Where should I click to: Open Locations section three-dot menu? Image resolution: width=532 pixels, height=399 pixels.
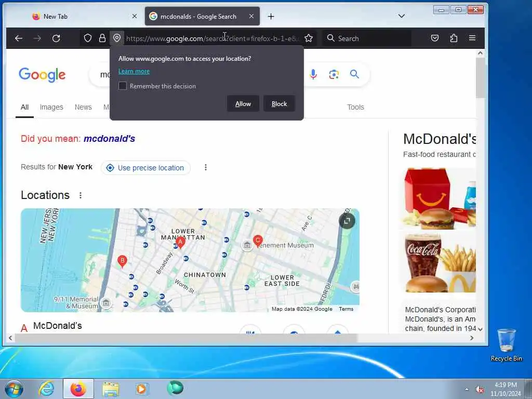(x=81, y=195)
